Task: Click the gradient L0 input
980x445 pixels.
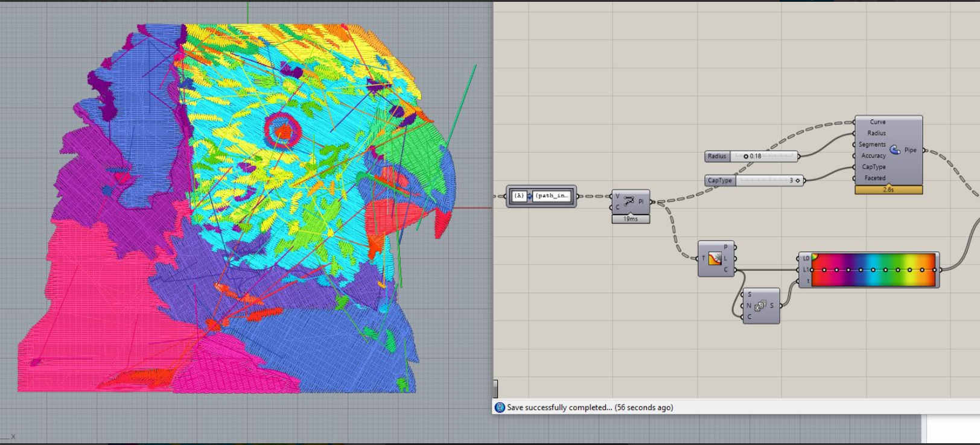Action: 806,259
